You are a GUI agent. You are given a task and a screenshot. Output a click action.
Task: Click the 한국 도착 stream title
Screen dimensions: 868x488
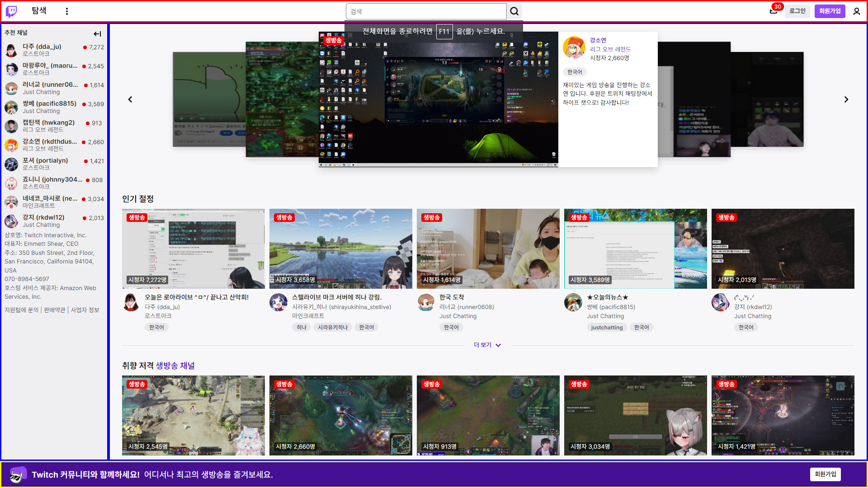(452, 297)
